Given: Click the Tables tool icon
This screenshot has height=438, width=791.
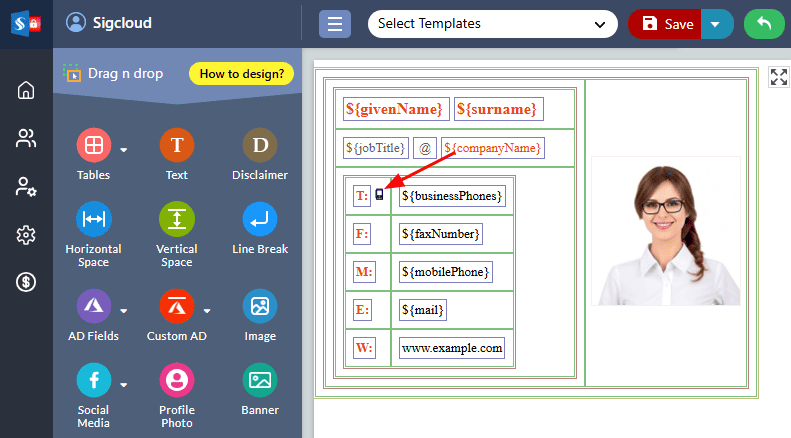Looking at the screenshot, I should coord(93,146).
